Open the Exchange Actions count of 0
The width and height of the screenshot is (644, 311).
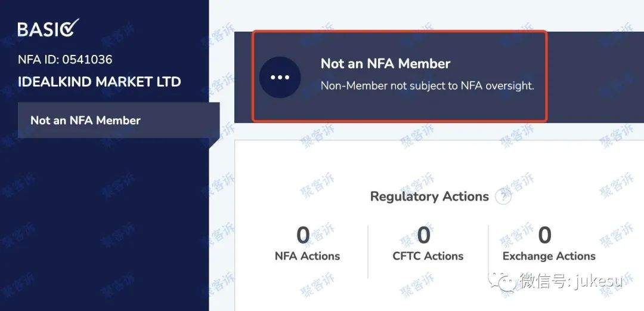point(544,235)
